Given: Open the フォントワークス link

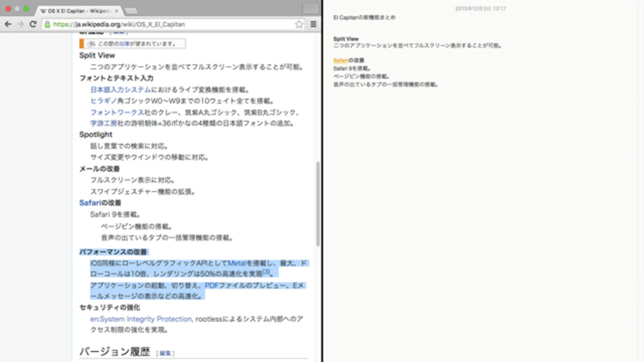Looking at the screenshot, I should tap(117, 112).
